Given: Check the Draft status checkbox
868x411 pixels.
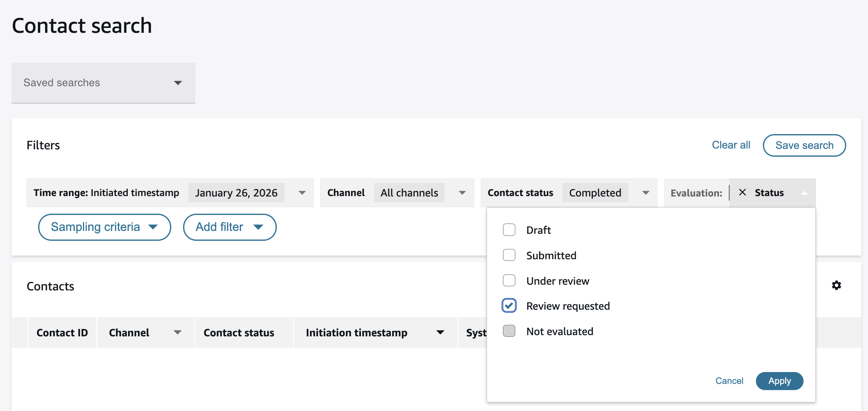Looking at the screenshot, I should point(509,230).
